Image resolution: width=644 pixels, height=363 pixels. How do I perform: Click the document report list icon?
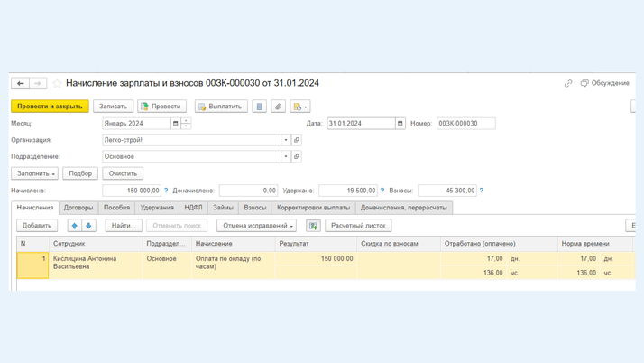click(259, 107)
